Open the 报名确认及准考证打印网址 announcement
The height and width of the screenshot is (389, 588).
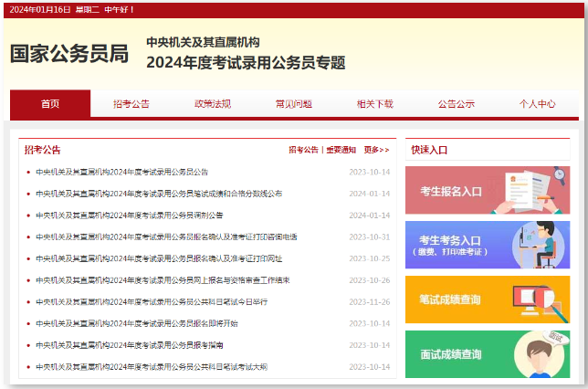coord(159,258)
